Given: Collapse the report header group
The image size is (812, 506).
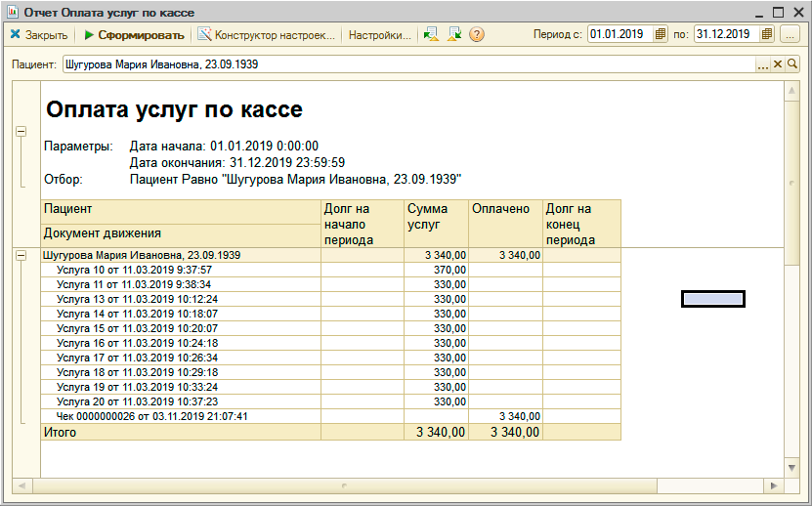Looking at the screenshot, I should pos(21,132).
